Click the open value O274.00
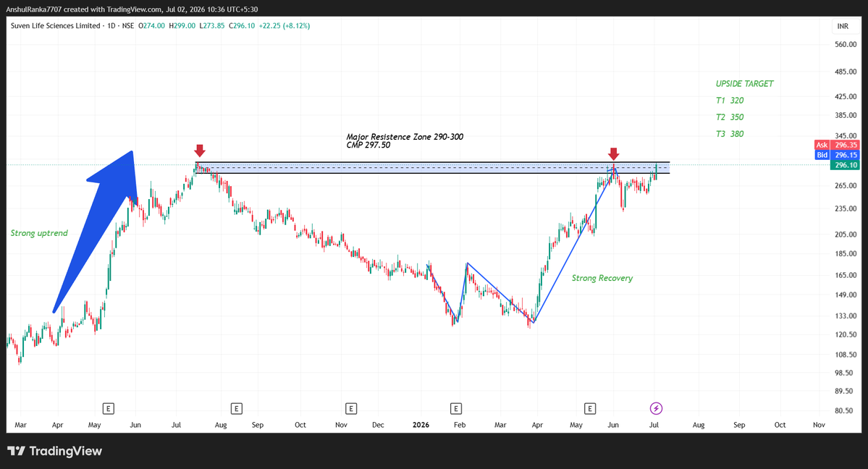 click(152, 25)
